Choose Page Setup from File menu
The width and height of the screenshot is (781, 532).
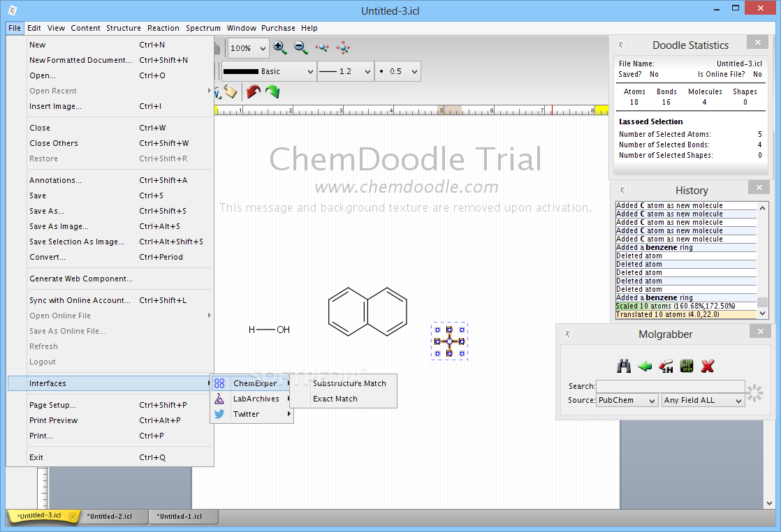(x=110, y=405)
